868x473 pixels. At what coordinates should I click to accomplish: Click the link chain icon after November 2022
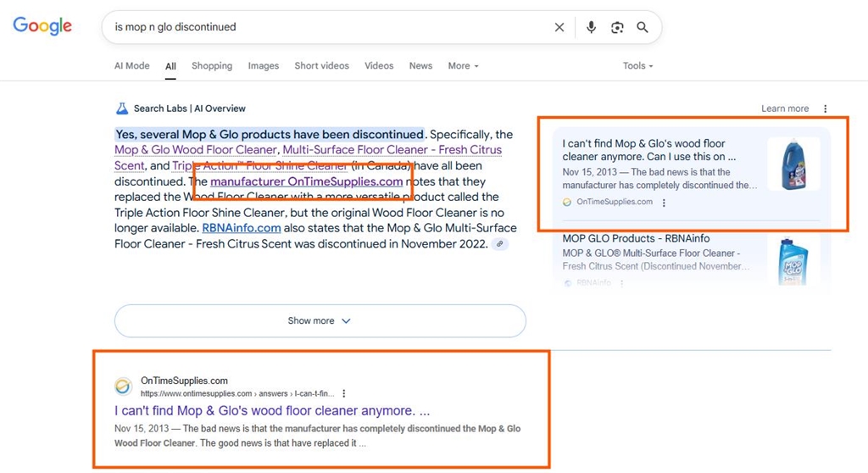click(500, 243)
